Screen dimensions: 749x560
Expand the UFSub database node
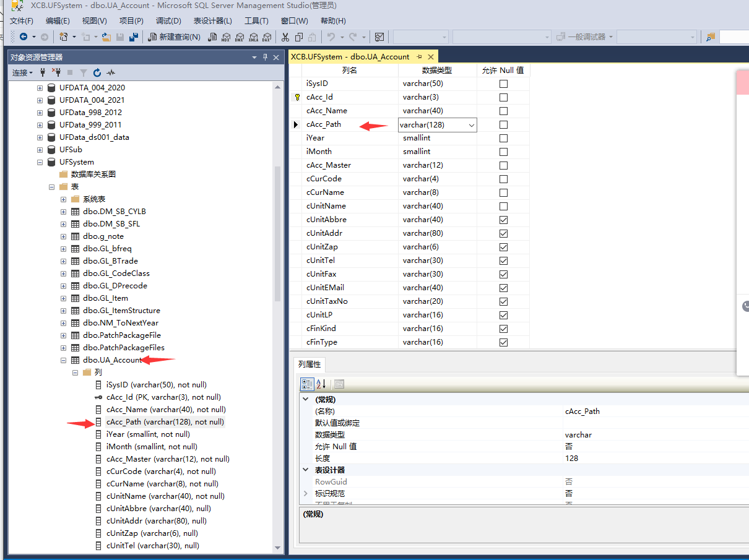(x=40, y=150)
